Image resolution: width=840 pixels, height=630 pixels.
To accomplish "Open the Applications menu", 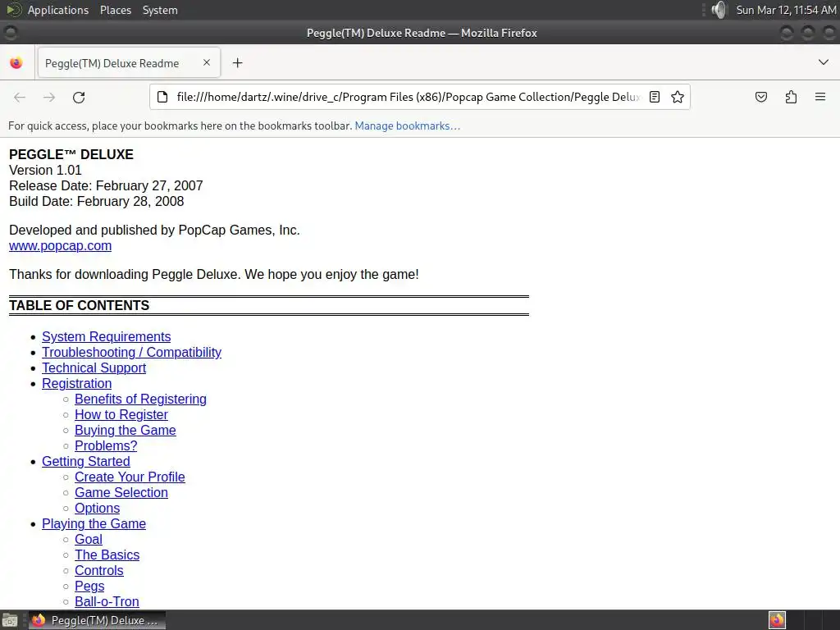I will (58, 10).
